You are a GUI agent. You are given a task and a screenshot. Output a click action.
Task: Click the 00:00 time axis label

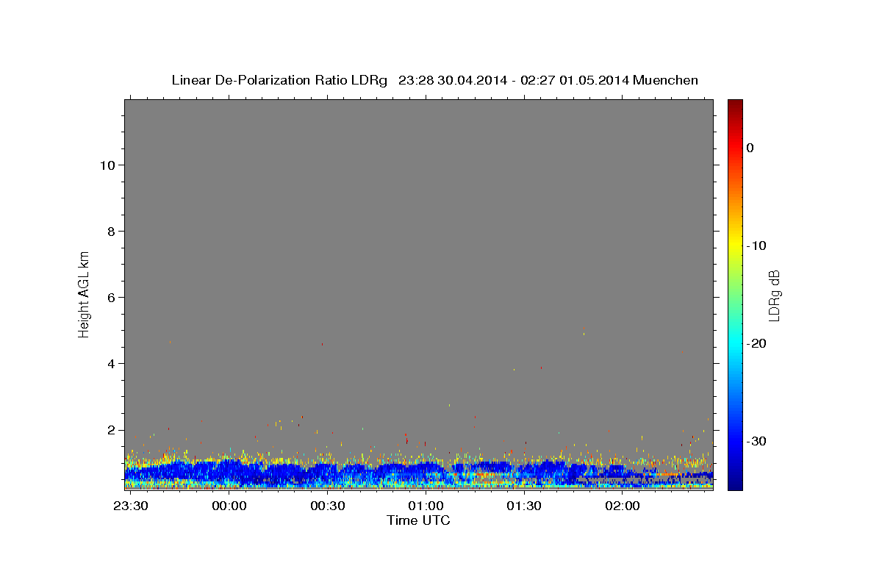click(x=229, y=506)
